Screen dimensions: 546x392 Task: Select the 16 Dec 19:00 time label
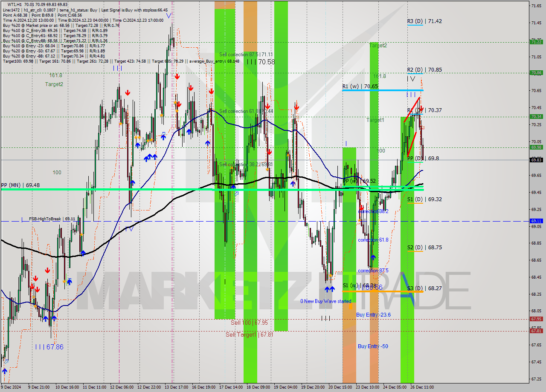pyautogui.click(x=203, y=387)
